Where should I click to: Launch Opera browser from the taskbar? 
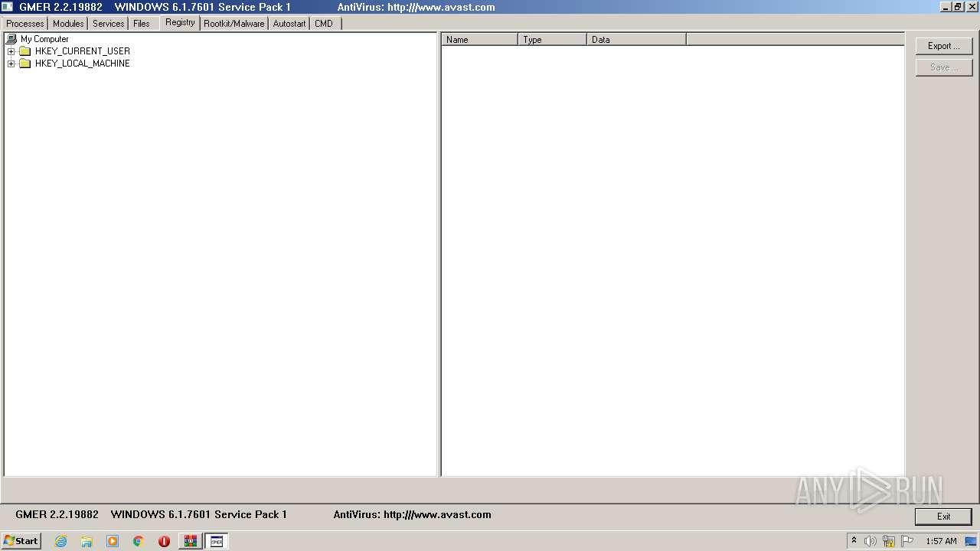[x=164, y=541]
